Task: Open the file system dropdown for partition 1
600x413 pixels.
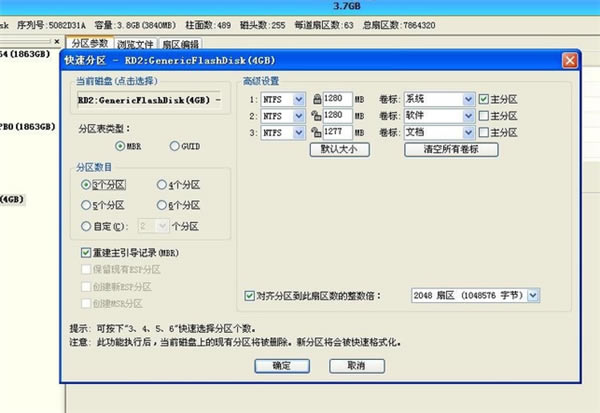Action: (x=298, y=100)
